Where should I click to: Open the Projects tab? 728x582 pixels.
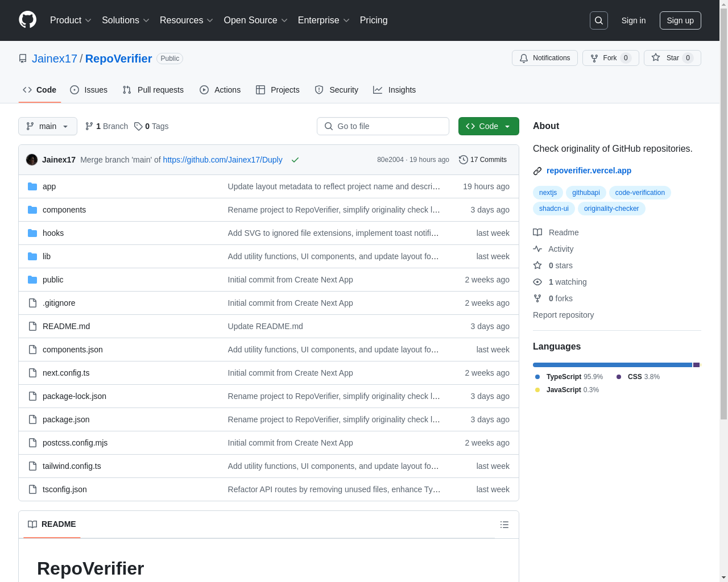click(x=278, y=90)
